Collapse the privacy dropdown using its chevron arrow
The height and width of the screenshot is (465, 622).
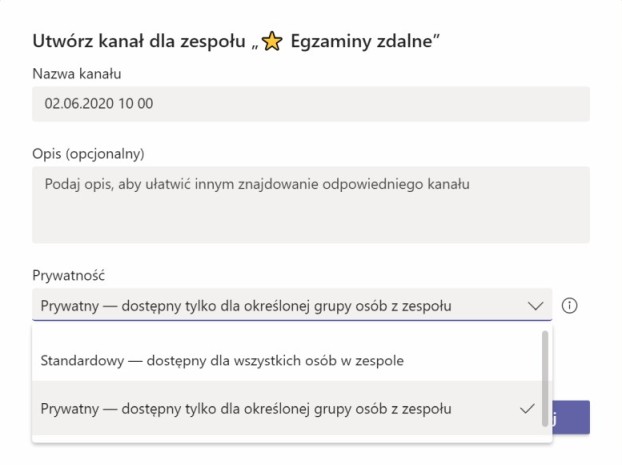[x=535, y=306]
